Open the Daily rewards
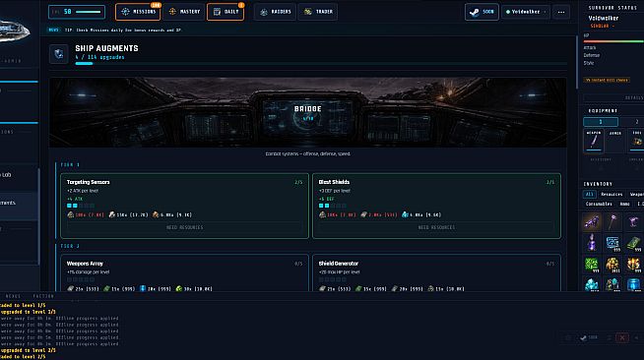 [225, 12]
